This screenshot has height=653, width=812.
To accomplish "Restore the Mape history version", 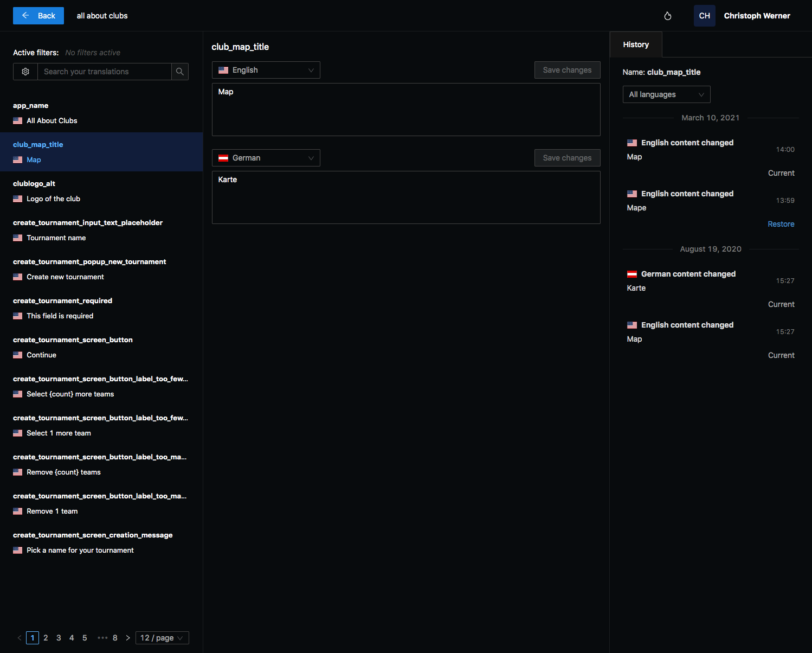I will (781, 224).
